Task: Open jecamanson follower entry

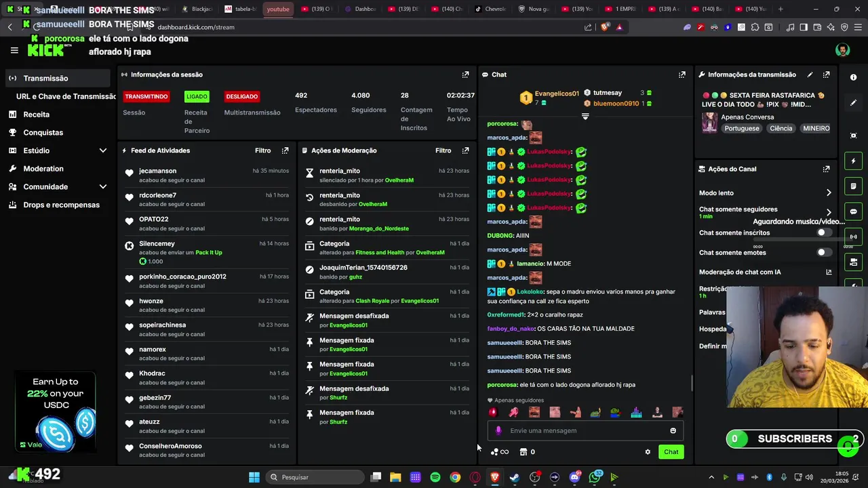Action: 206,175
